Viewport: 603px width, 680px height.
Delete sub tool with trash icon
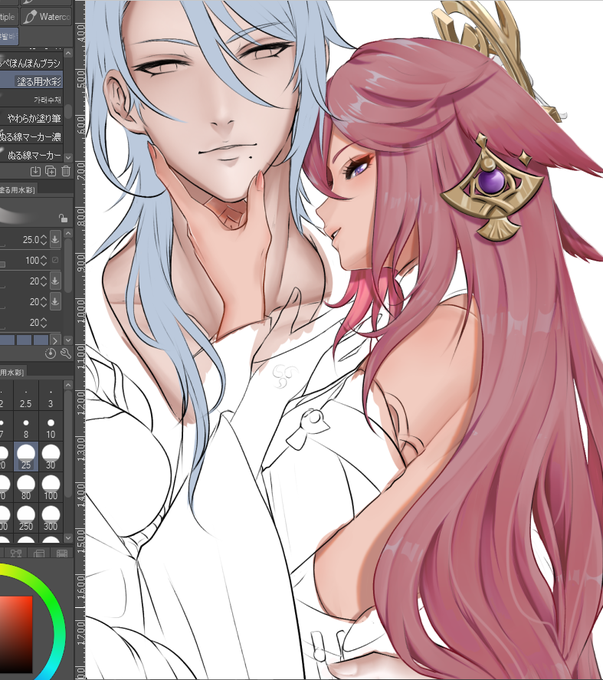click(66, 171)
